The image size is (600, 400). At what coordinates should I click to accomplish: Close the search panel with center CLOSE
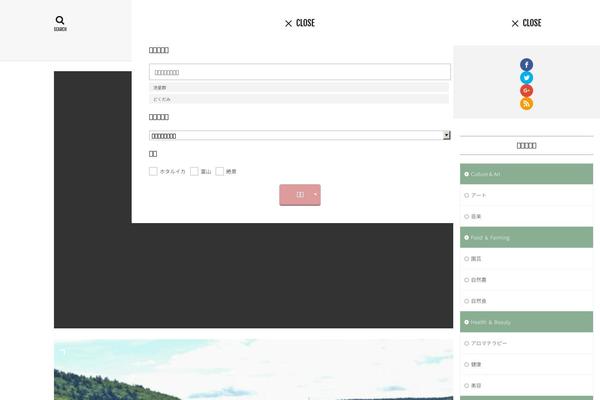(300, 23)
